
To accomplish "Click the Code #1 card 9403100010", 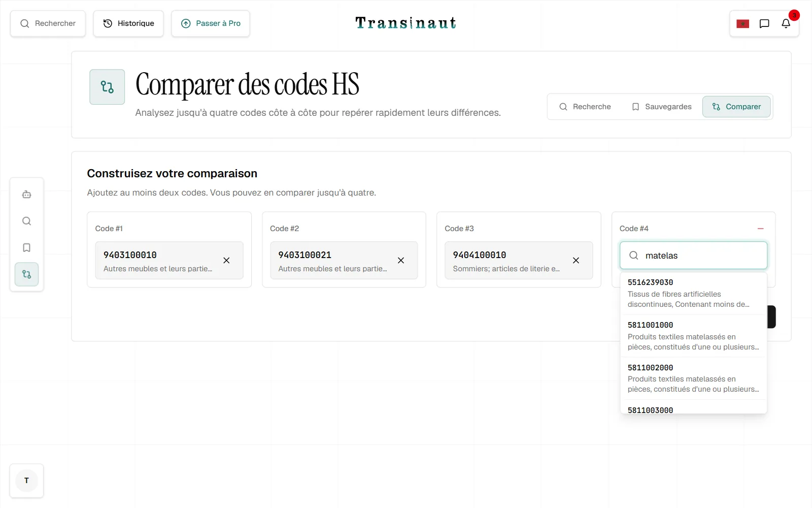I will [x=170, y=261].
